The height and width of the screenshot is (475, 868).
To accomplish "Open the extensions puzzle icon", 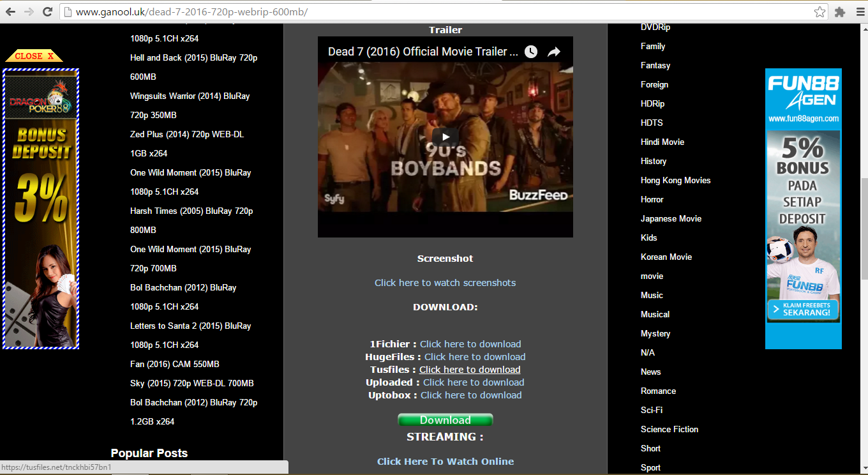I will pyautogui.click(x=840, y=11).
